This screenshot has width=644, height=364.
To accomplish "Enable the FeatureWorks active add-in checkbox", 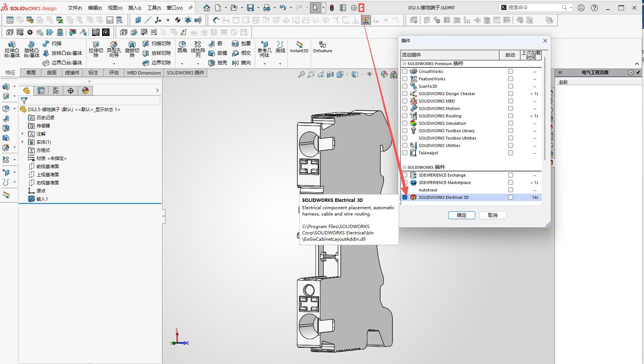I will pyautogui.click(x=405, y=79).
